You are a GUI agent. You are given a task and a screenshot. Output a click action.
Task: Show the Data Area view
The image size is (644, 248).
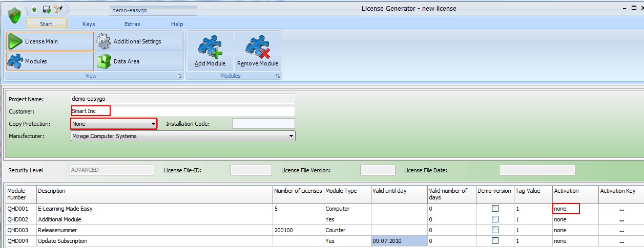pos(138,61)
